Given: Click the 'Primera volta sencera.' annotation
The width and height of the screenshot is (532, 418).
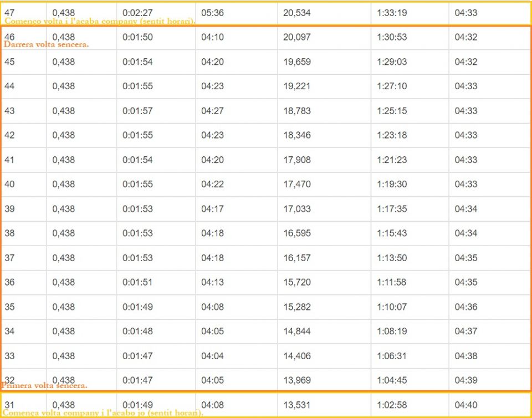Looking at the screenshot, I should [x=44, y=386].
